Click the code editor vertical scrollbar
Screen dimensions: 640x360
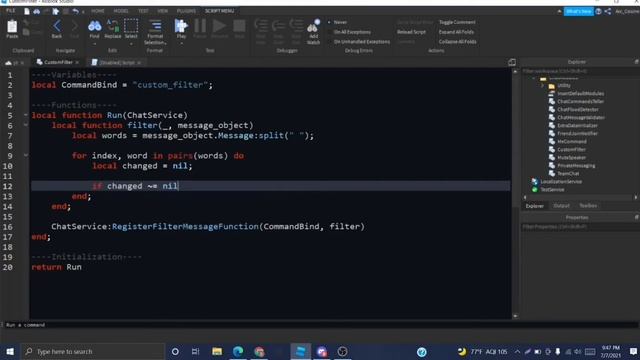[515, 194]
